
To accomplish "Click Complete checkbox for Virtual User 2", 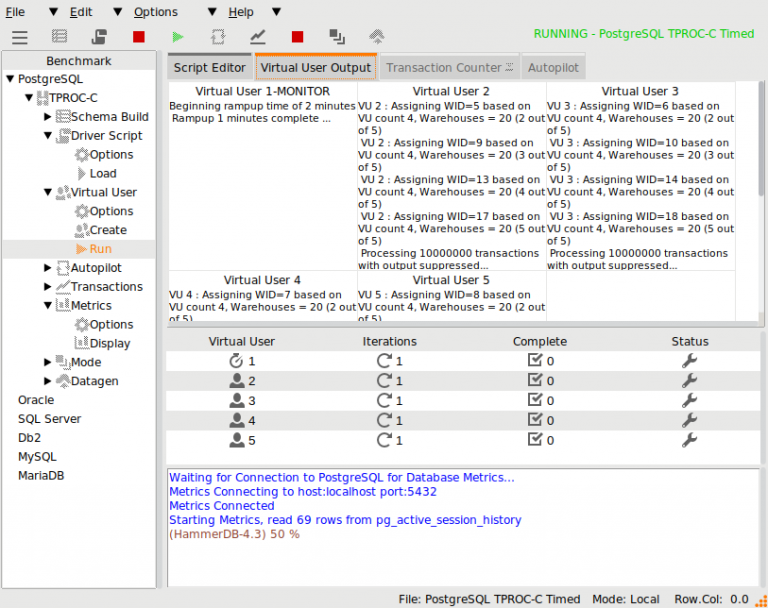I will 534,381.
